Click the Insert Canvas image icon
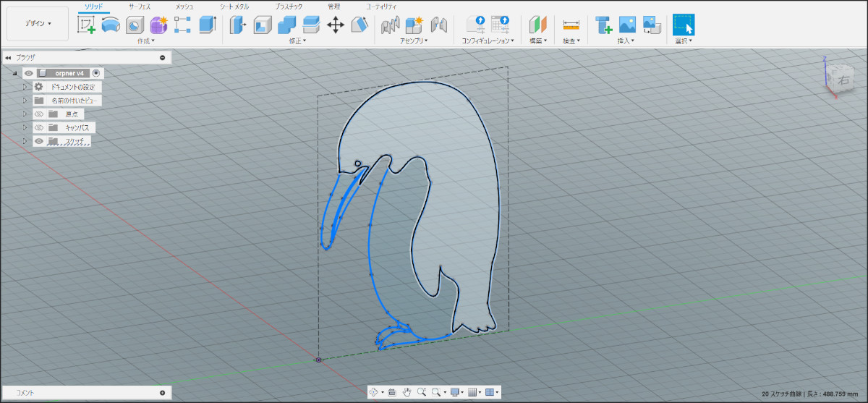Image resolution: width=868 pixels, height=403 pixels. [627, 25]
